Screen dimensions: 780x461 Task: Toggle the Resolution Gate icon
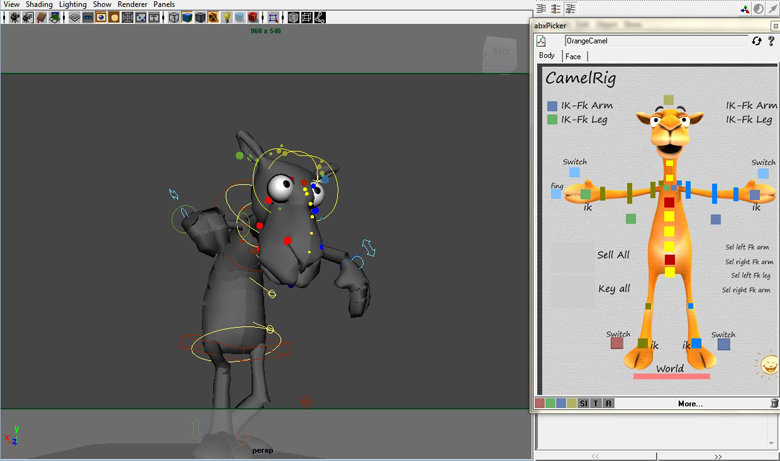101,18
